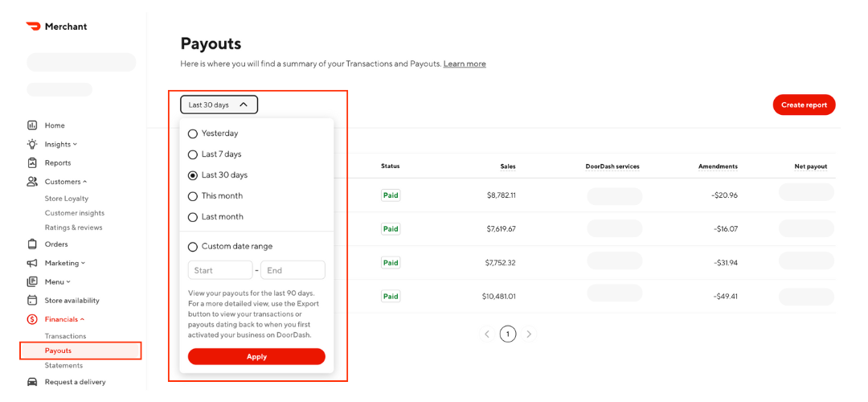Click the Marketing megaphone icon

32,263
